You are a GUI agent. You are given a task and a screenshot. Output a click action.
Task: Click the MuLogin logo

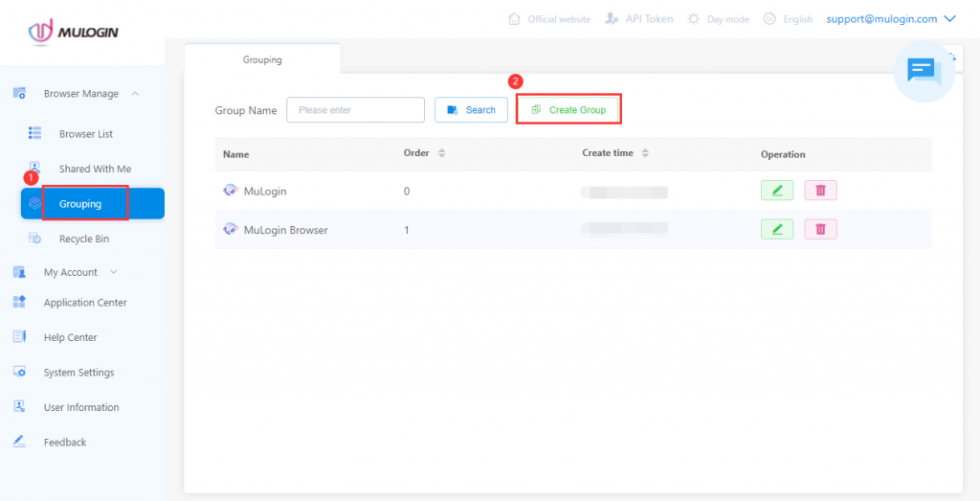point(73,32)
